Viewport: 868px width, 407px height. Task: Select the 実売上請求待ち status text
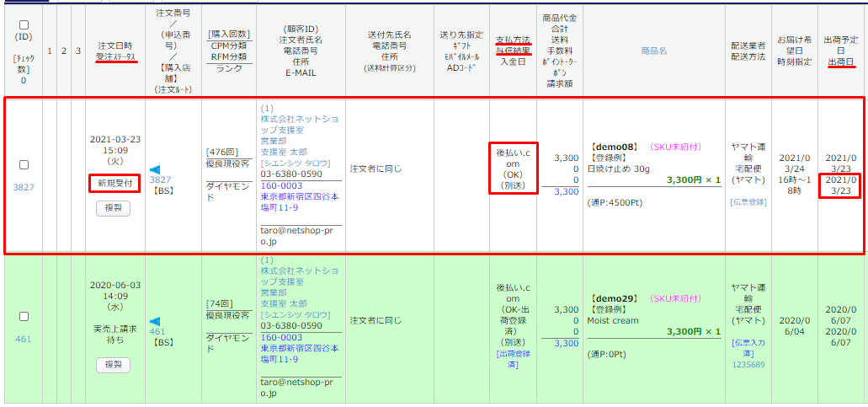pos(115,335)
